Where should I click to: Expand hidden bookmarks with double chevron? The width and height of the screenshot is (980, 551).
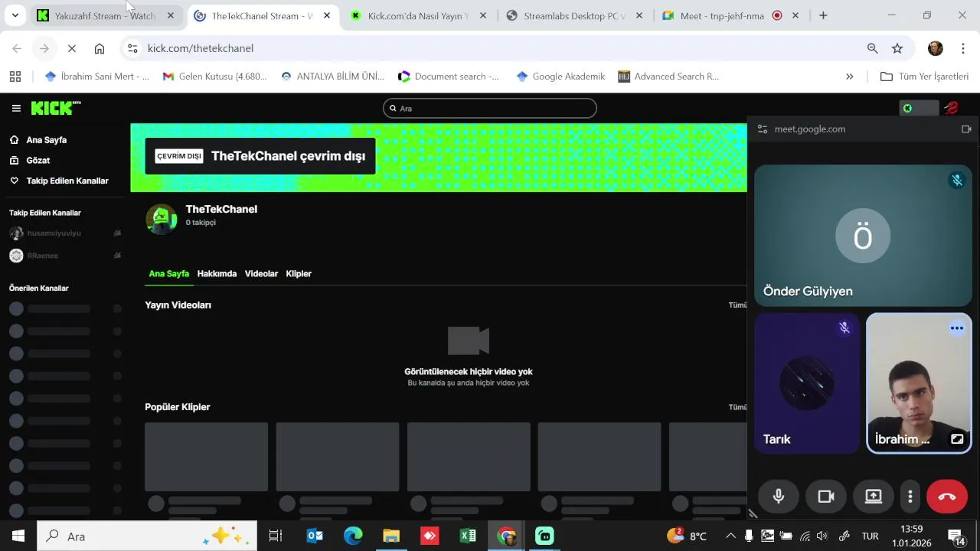[849, 77]
